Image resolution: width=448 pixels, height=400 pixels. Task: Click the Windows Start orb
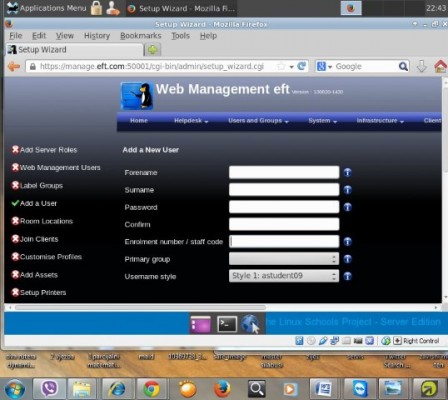pos(15,389)
